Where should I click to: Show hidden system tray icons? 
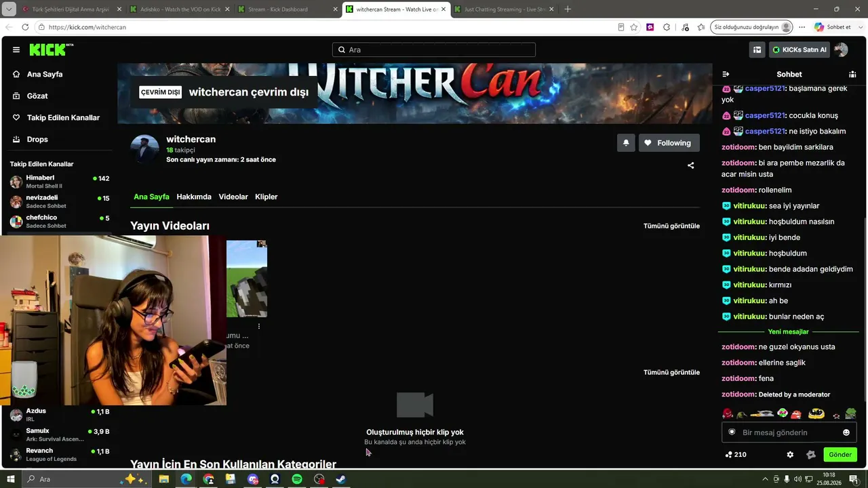(766, 479)
